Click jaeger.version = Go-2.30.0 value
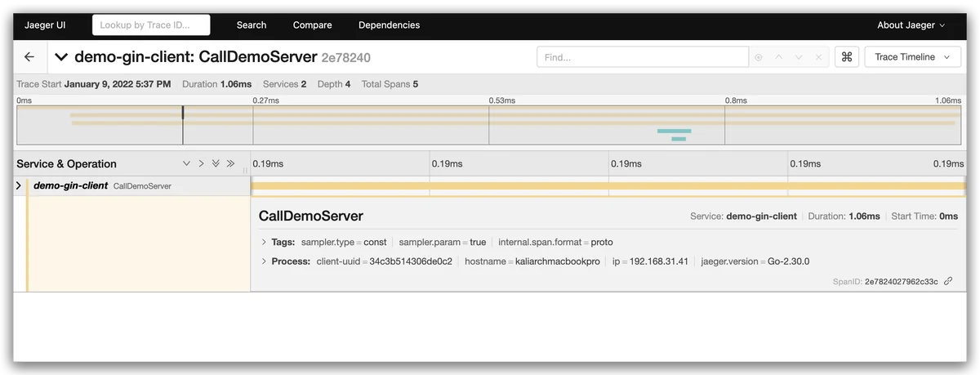Image resolution: width=980 pixels, height=375 pixels. click(x=755, y=261)
